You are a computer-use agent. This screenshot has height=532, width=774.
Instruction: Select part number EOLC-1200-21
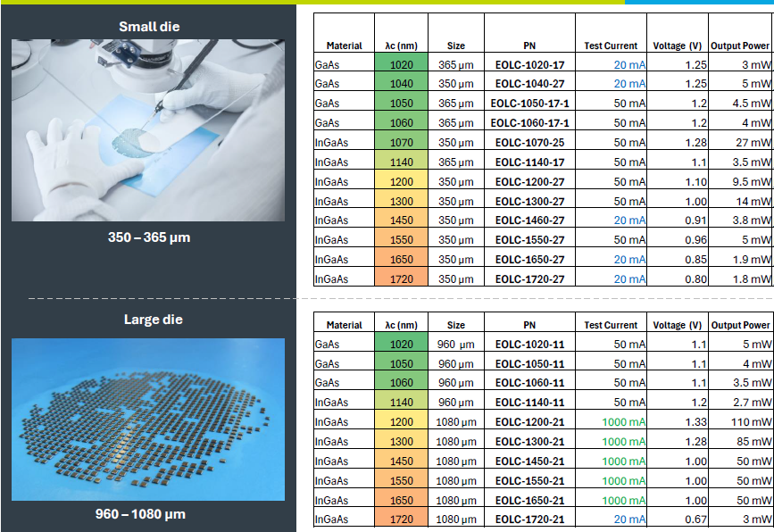click(529, 422)
